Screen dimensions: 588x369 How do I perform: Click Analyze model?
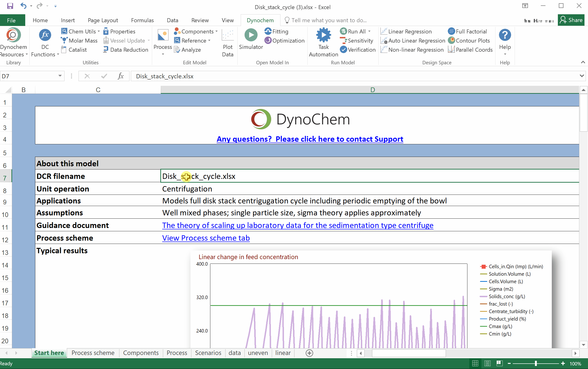pos(187,50)
